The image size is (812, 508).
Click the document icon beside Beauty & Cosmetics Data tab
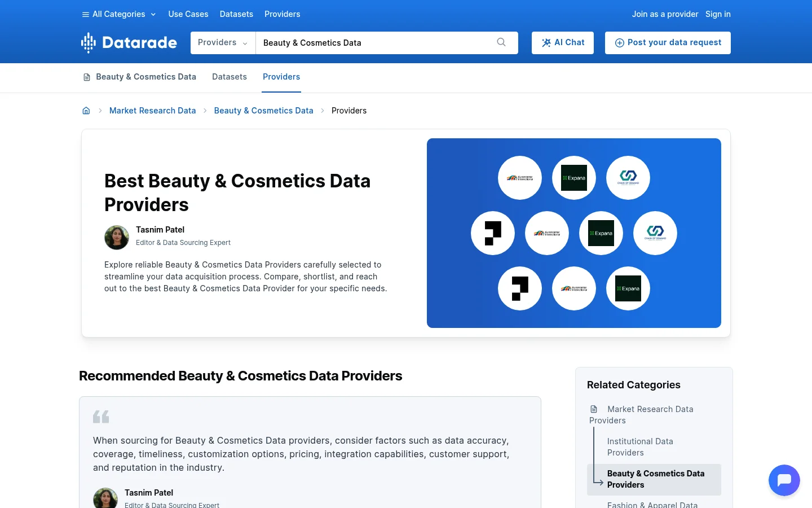point(87,77)
